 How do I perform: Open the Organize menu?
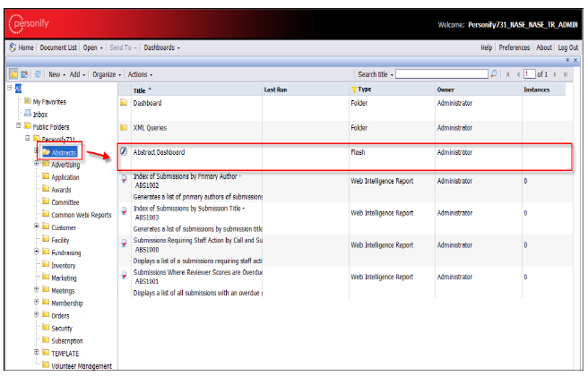point(108,74)
